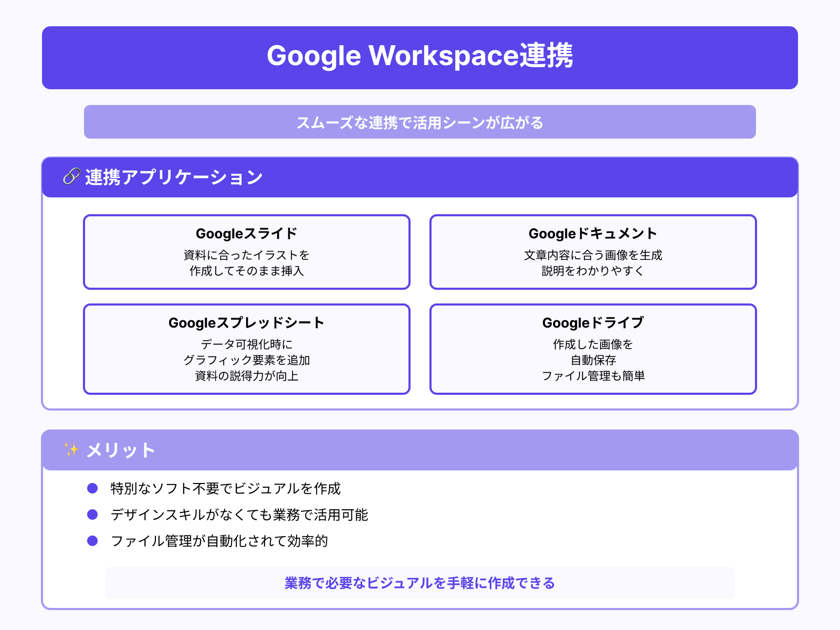Click the bullet dot beside ファイル管理が自動化されて効率的
Screen dimensions: 840x630
pyautogui.click(x=92, y=541)
